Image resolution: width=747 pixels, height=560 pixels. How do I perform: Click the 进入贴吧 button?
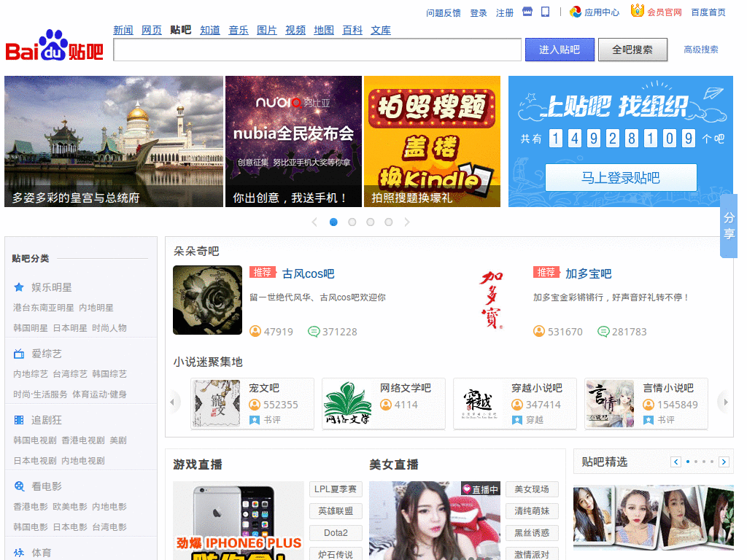(x=560, y=50)
